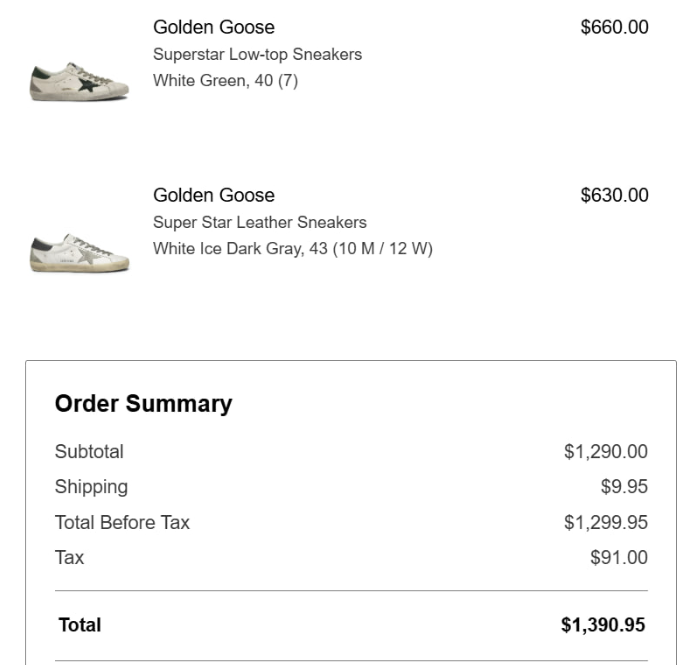This screenshot has height=665, width=690.
Task: Click Golden Goose brand above Super Star Leather
Action: (x=213, y=195)
